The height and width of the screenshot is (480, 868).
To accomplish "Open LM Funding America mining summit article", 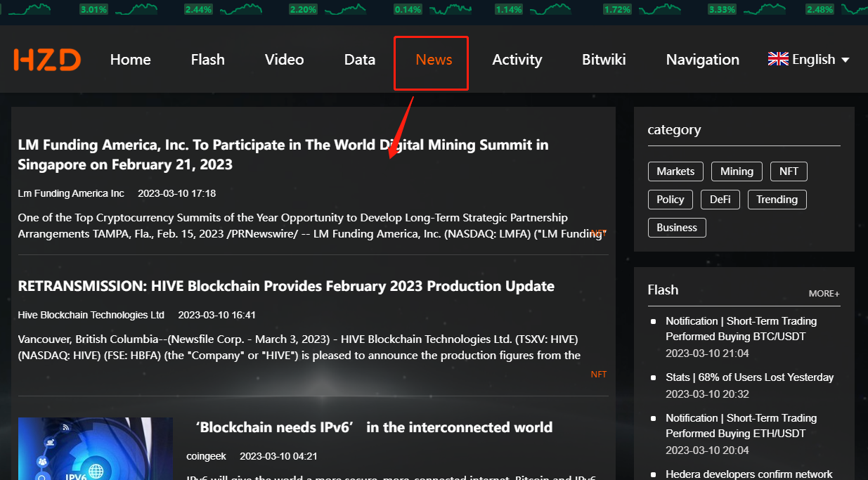I will 283,155.
